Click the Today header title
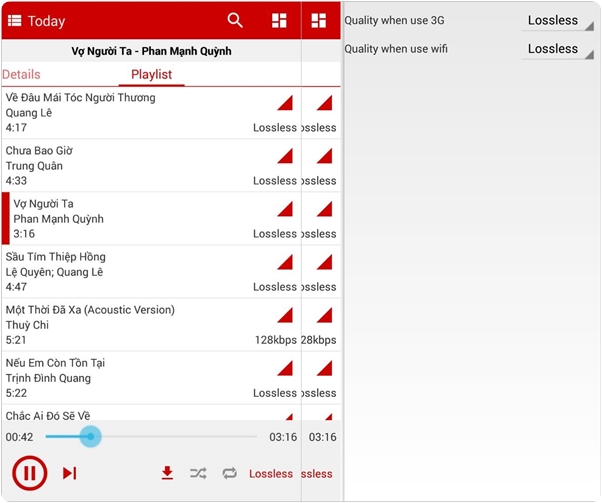The width and height of the screenshot is (602, 503). tap(46, 21)
